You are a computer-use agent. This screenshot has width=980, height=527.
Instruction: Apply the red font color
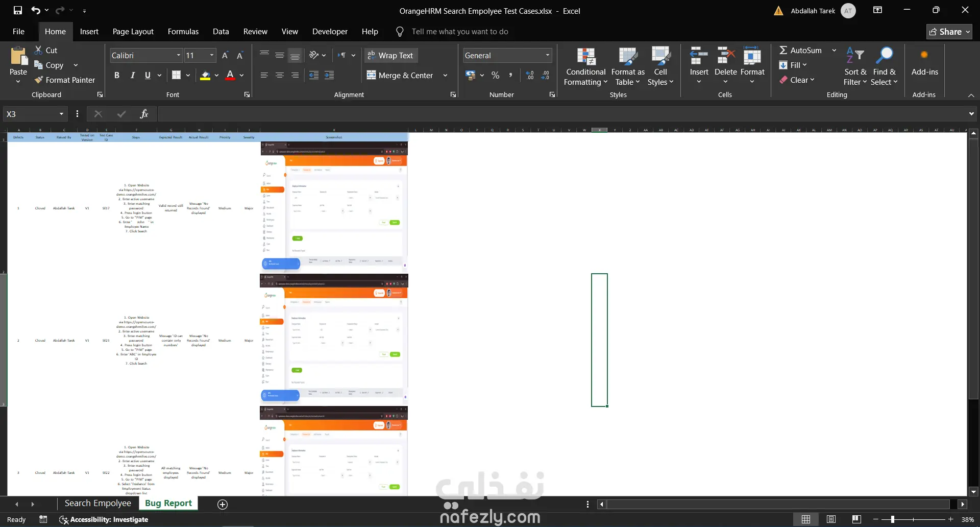(230, 75)
